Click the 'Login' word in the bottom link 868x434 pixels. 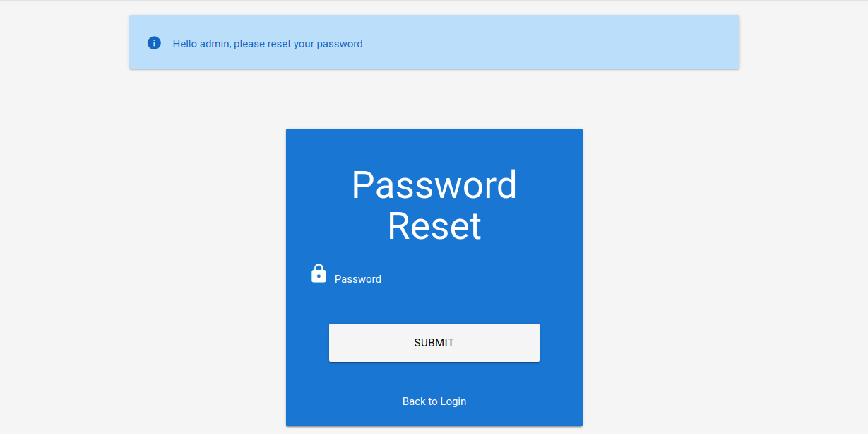[453, 401]
